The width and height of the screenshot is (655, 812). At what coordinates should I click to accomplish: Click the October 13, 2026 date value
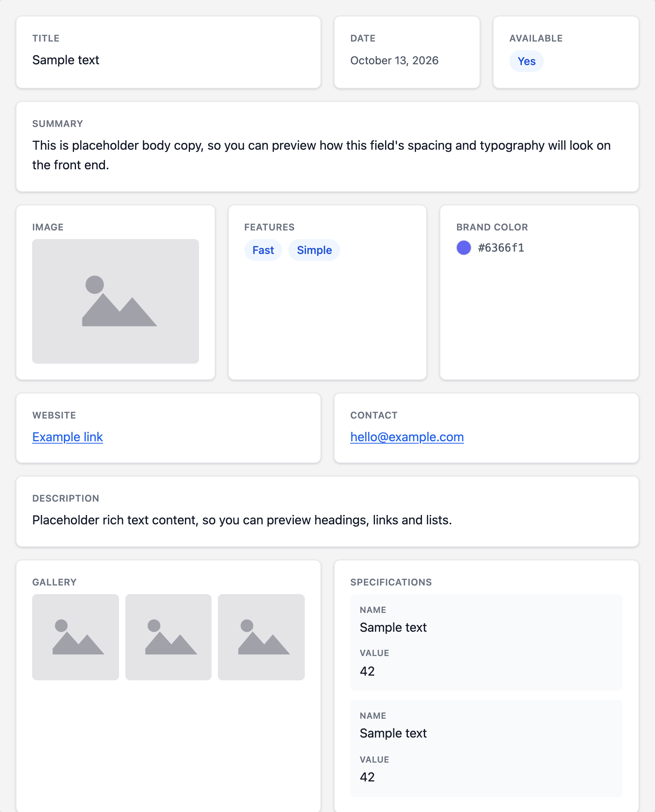[394, 60]
